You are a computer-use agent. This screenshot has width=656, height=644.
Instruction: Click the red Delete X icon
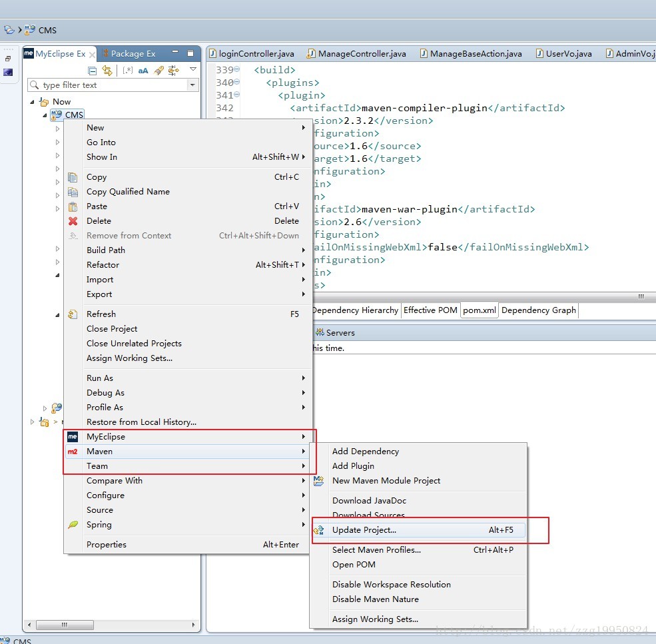point(73,221)
